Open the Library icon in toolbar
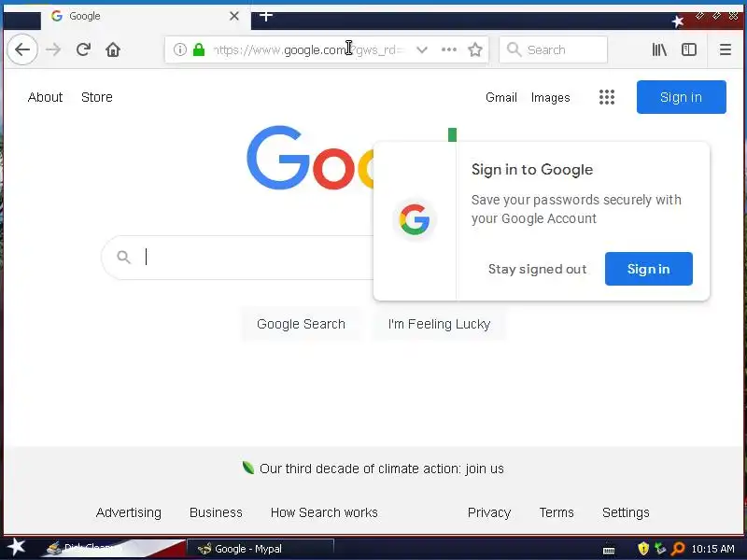Image resolution: width=747 pixels, height=560 pixels. click(659, 49)
